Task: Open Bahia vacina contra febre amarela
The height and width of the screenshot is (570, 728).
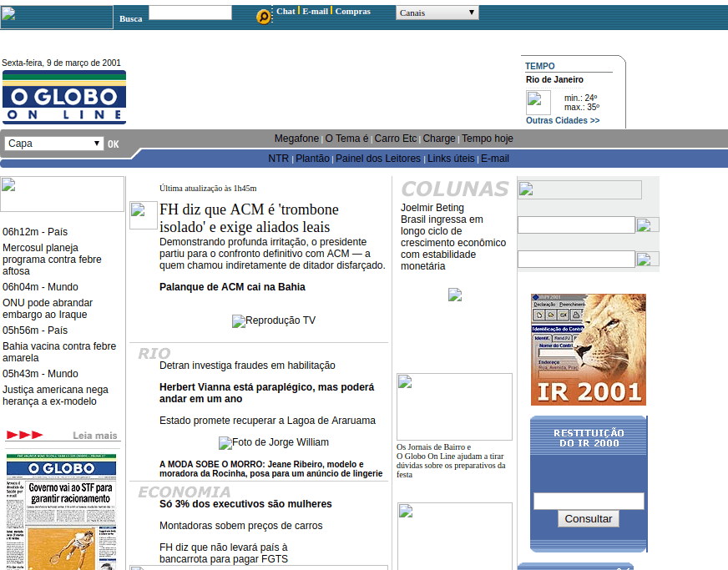Action: tap(59, 352)
